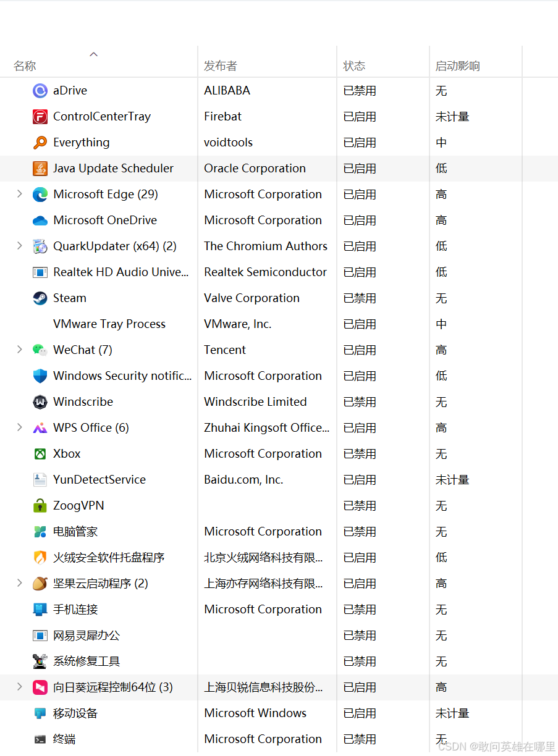Screen dimensions: 558x756
Task: Click the ZoogVPN padlock icon
Action: [40, 506]
